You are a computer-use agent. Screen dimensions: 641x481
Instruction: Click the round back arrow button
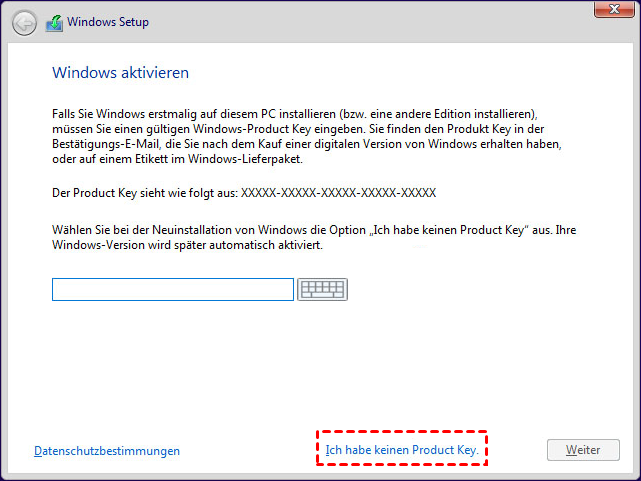click(x=24, y=23)
